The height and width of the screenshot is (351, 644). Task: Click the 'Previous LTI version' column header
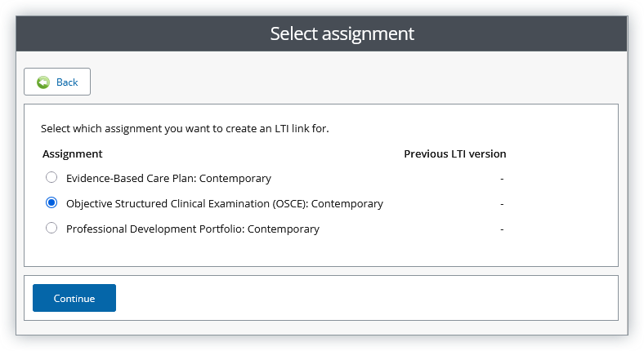454,153
